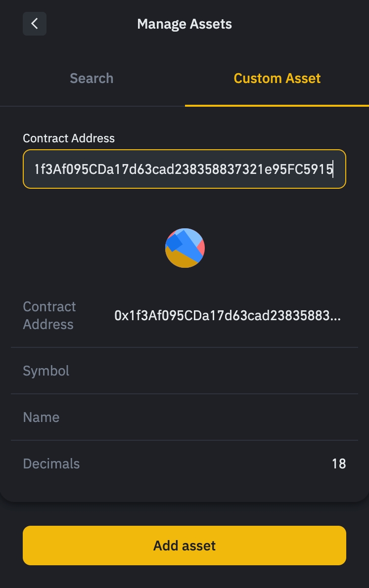Switch to the Search tab

pyautogui.click(x=92, y=78)
